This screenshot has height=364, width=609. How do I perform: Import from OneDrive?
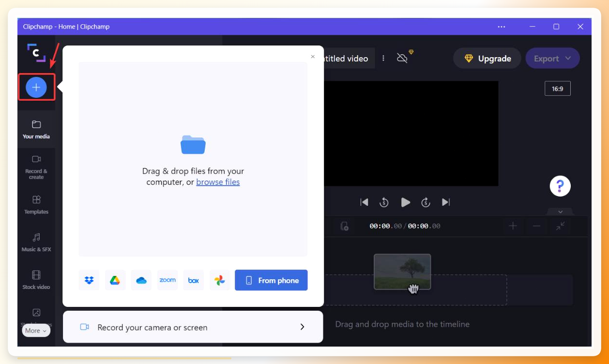pyautogui.click(x=141, y=280)
